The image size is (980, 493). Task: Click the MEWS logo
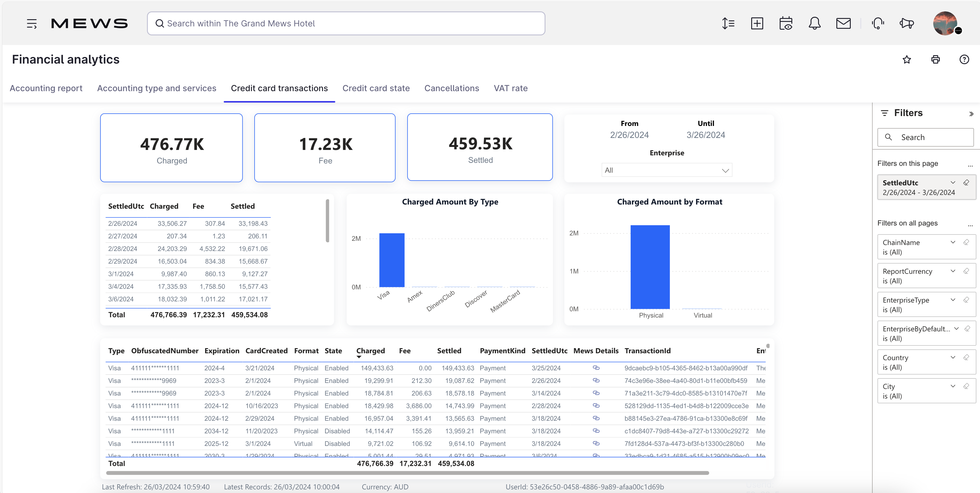(x=89, y=24)
